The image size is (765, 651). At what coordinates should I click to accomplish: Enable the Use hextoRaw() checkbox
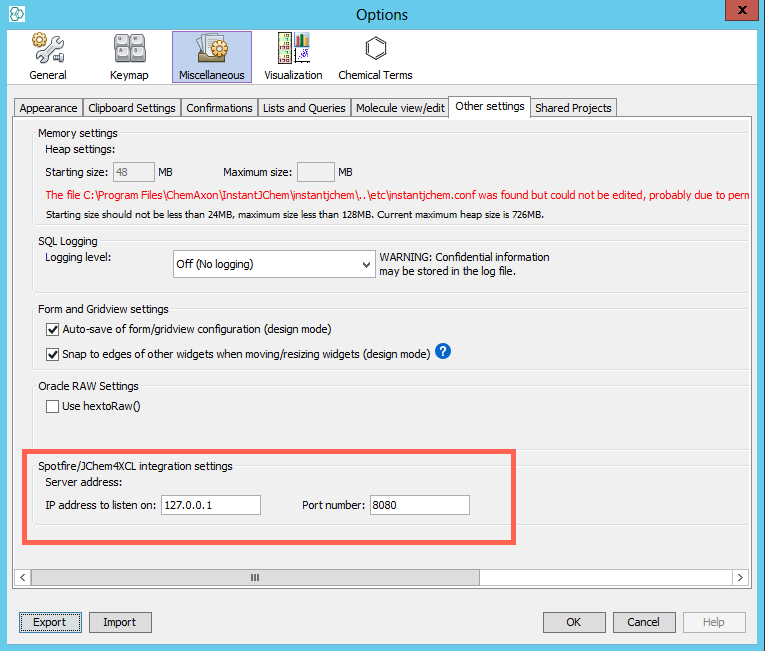tap(53, 406)
